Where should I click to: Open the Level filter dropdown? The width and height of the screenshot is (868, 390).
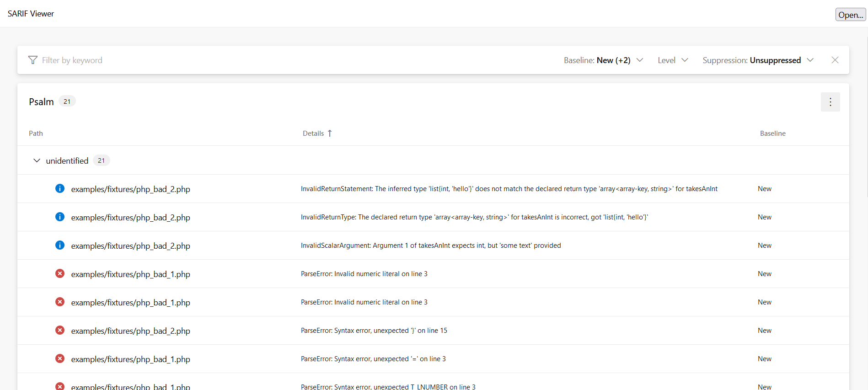tap(673, 60)
